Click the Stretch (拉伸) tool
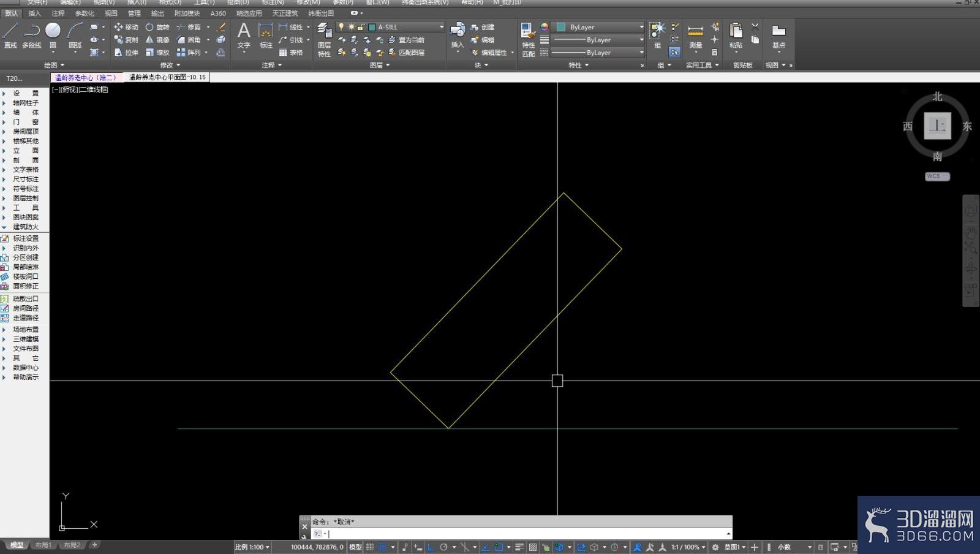The width and height of the screenshot is (980, 554). pos(126,53)
